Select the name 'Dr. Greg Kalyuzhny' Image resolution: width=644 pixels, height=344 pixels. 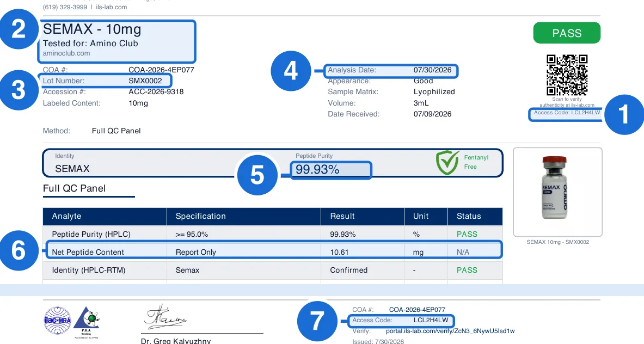click(176, 341)
